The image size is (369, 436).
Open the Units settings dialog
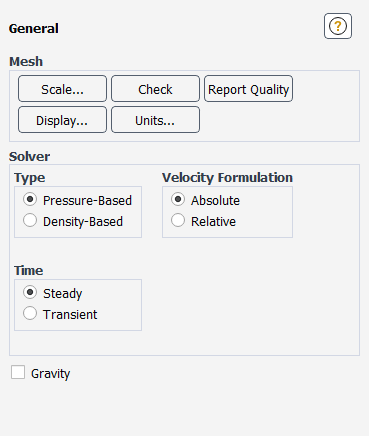tap(155, 120)
